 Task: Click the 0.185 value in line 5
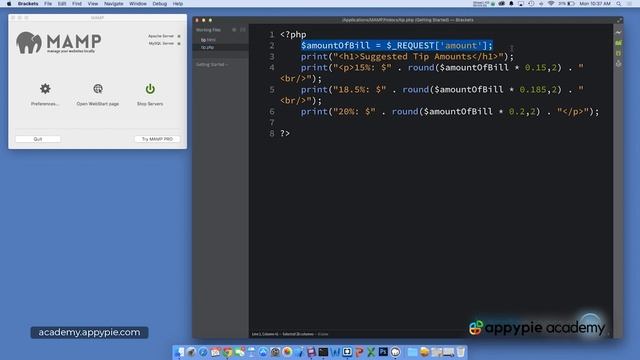533,89
